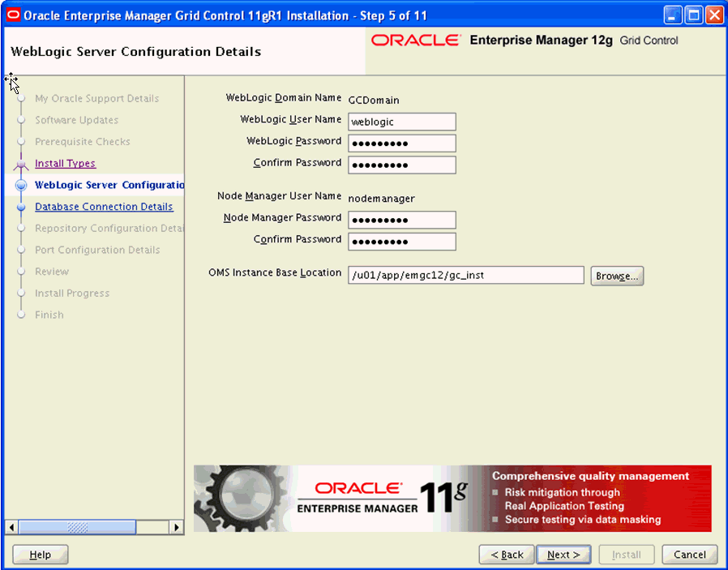Maximize the installer window
728x570 pixels.
(x=694, y=15)
